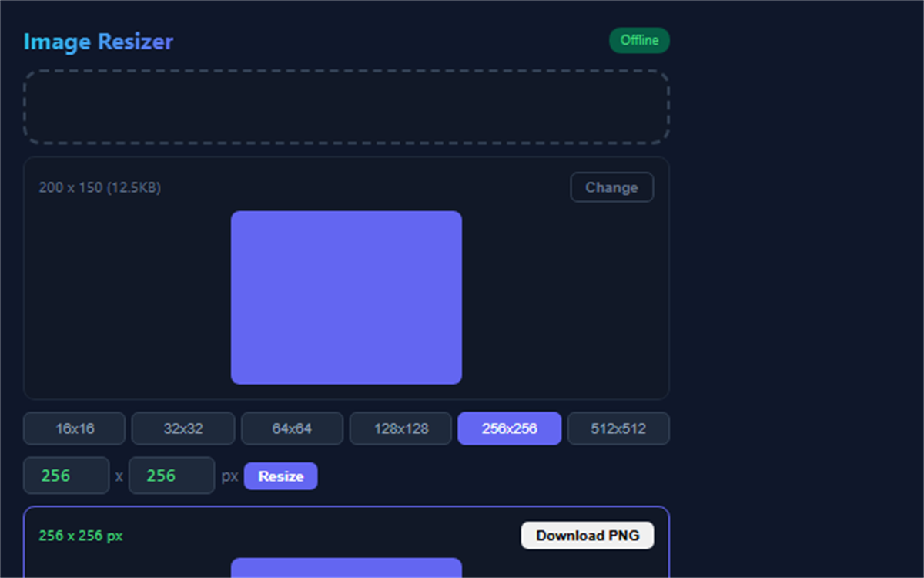Focus the height input field before px
This screenshot has height=578, width=924.
tap(172, 476)
